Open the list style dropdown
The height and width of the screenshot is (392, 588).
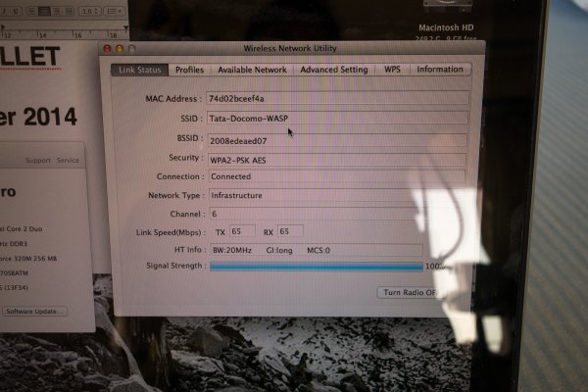point(114,11)
